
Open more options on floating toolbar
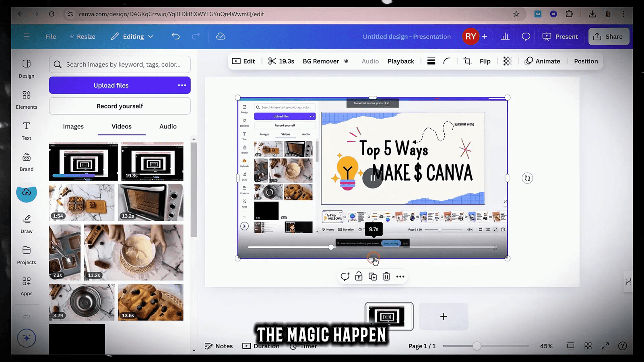click(400, 276)
